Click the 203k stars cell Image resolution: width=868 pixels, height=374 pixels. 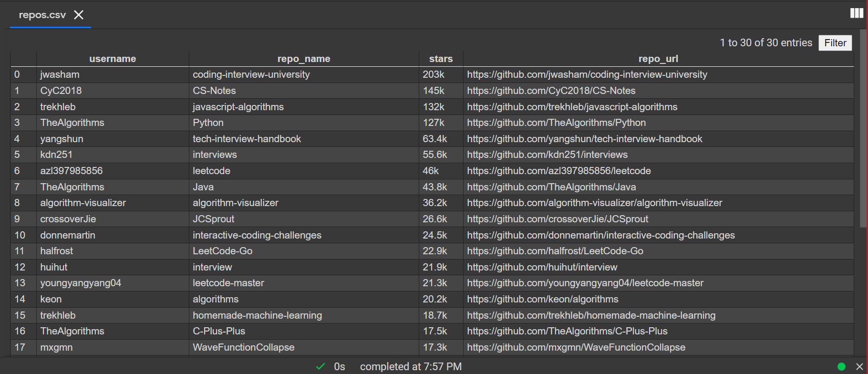point(441,74)
